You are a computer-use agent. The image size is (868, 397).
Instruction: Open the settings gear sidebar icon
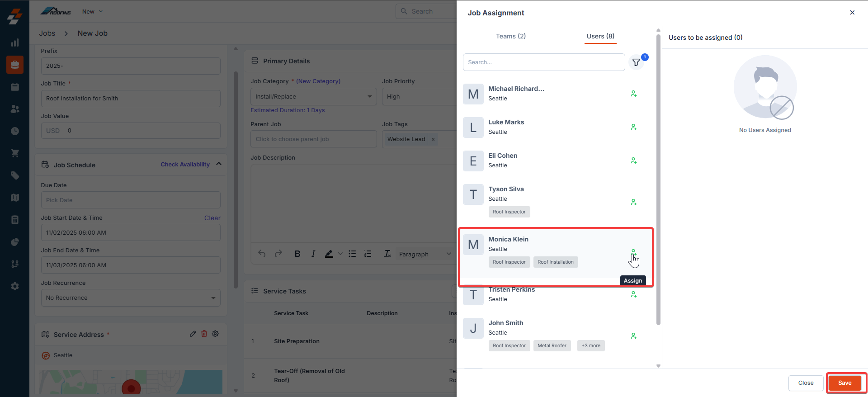pyautogui.click(x=15, y=286)
